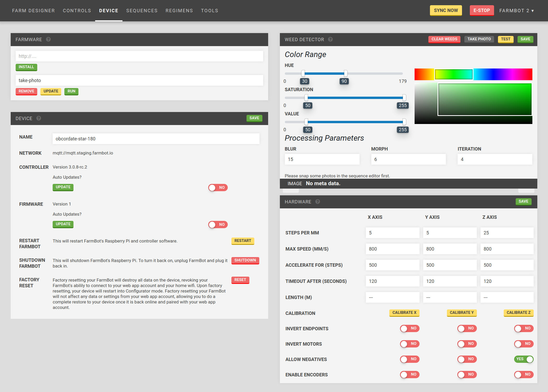Click the device Name input field

pos(156,139)
